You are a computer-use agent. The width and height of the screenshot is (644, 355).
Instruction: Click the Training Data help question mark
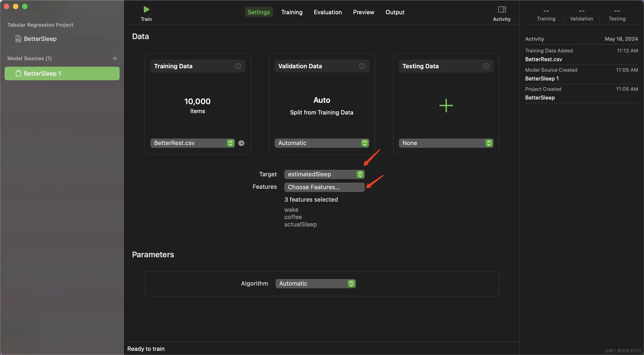tap(238, 66)
